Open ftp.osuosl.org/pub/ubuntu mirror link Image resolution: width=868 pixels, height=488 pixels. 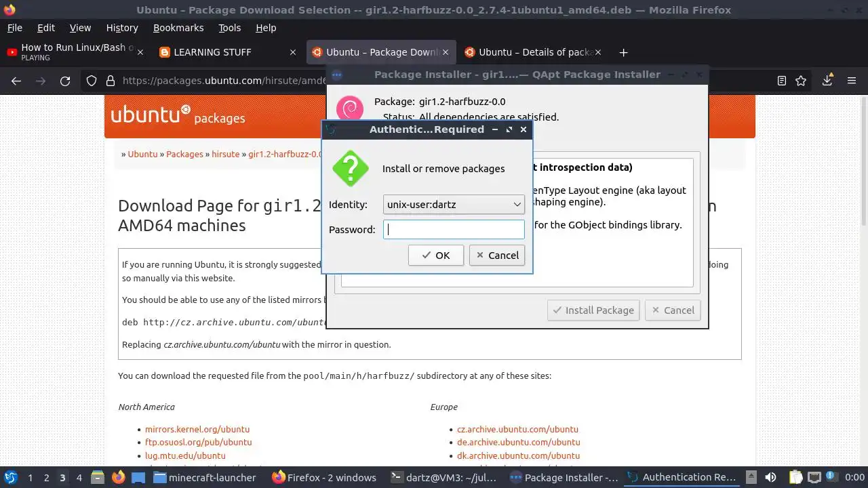tap(198, 442)
